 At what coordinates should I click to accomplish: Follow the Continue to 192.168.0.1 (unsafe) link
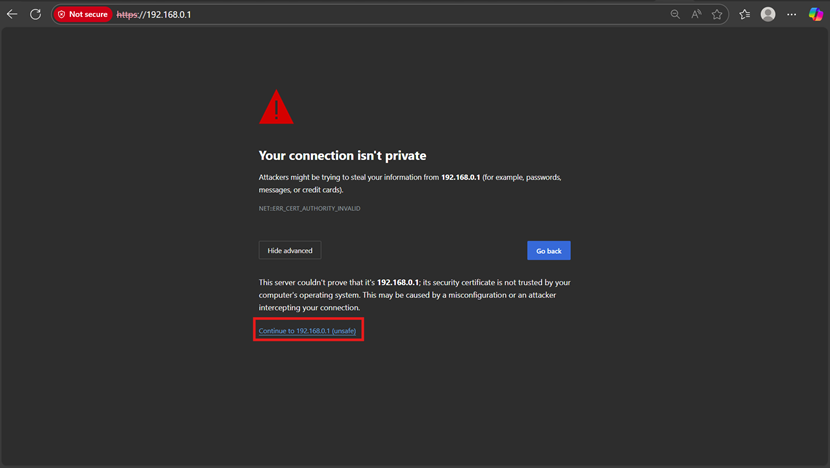tap(307, 331)
